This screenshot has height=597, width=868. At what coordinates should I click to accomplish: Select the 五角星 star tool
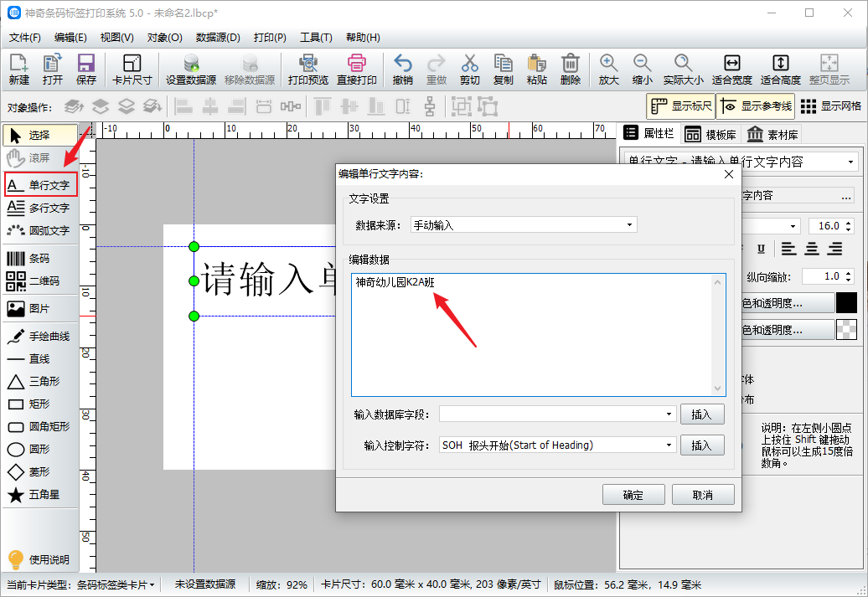pyautogui.click(x=41, y=495)
